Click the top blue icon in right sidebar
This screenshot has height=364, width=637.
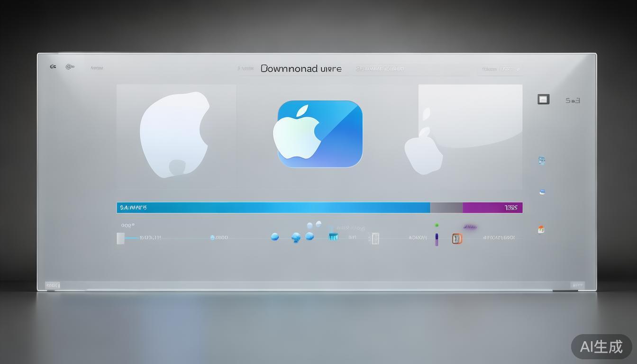[542, 160]
